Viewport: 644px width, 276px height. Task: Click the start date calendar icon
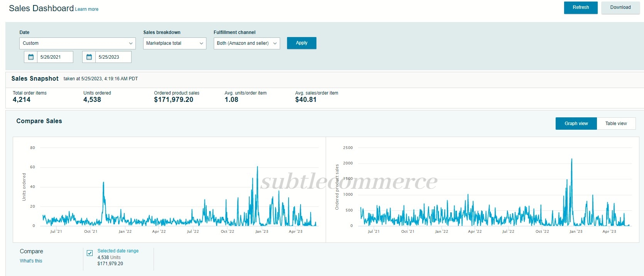[x=31, y=57]
